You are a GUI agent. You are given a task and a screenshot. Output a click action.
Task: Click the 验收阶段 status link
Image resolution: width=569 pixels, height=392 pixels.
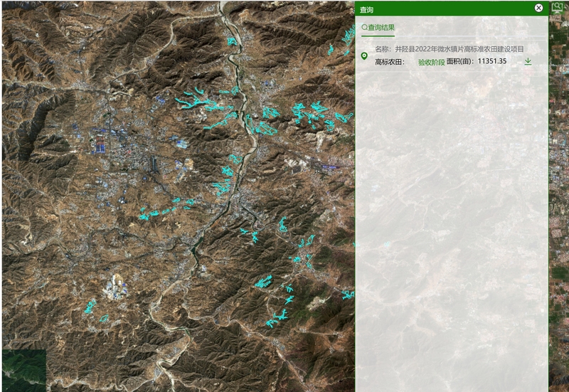431,62
